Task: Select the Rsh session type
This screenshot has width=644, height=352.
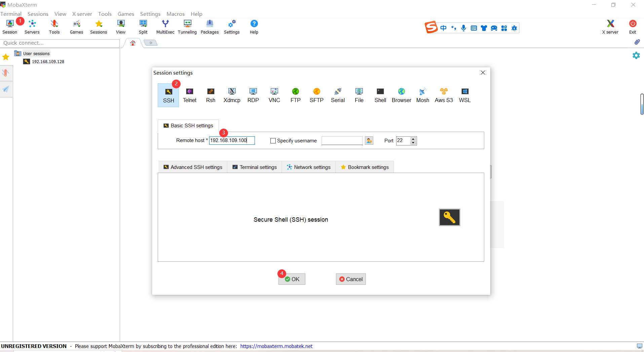Action: [211, 95]
